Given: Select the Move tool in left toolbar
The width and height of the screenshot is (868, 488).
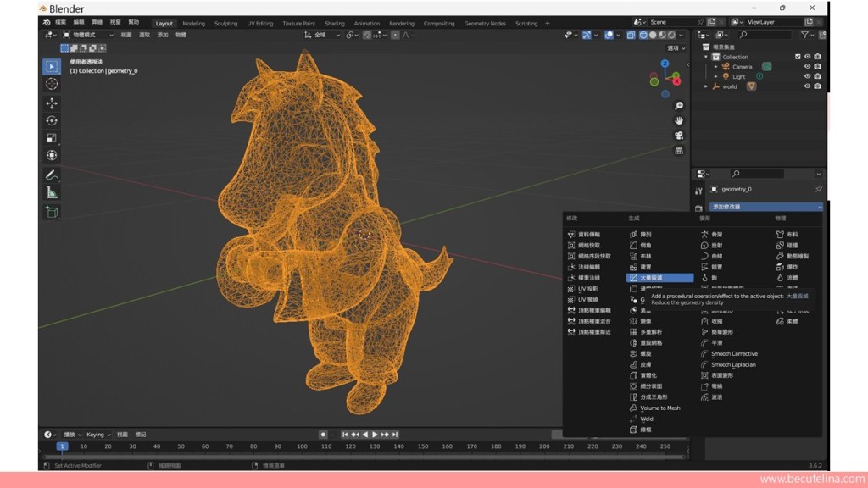Looking at the screenshot, I should coord(52,103).
